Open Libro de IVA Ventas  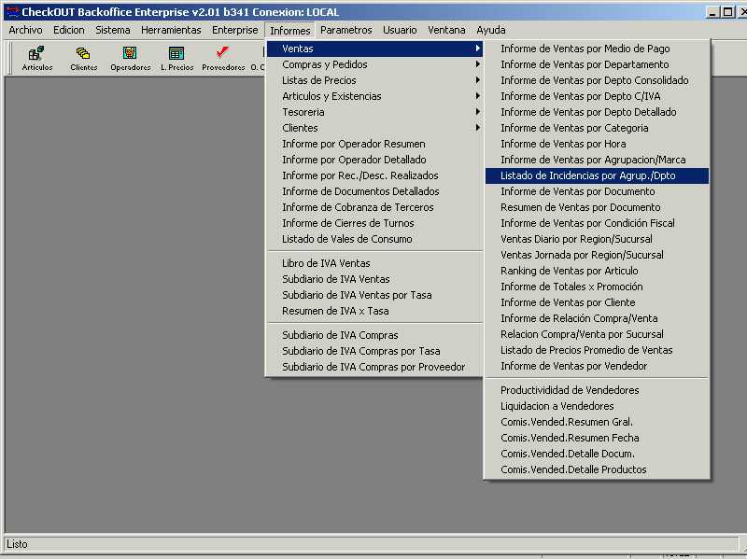click(374, 263)
